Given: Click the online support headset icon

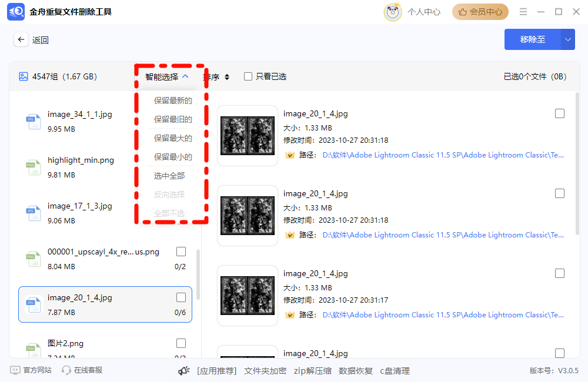Looking at the screenshot, I should coord(66,370).
